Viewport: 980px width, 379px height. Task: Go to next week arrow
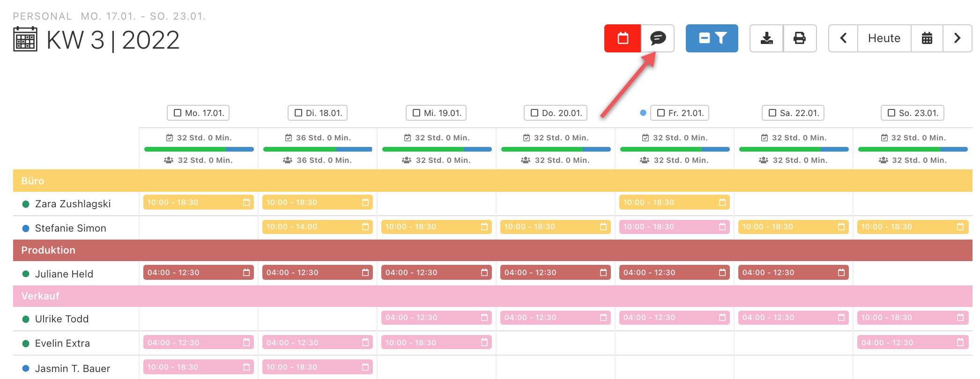[958, 38]
